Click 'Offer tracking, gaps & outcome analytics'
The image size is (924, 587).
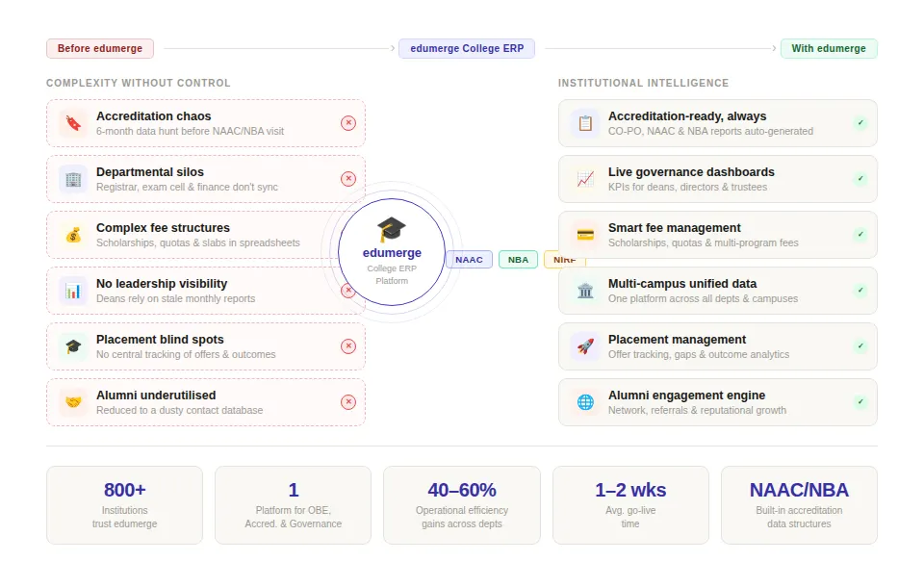(x=699, y=355)
